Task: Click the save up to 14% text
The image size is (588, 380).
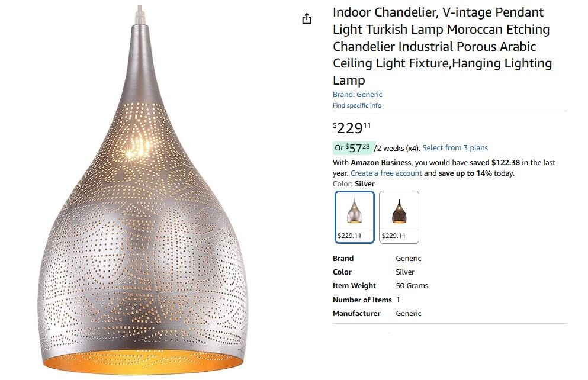Action: point(465,173)
